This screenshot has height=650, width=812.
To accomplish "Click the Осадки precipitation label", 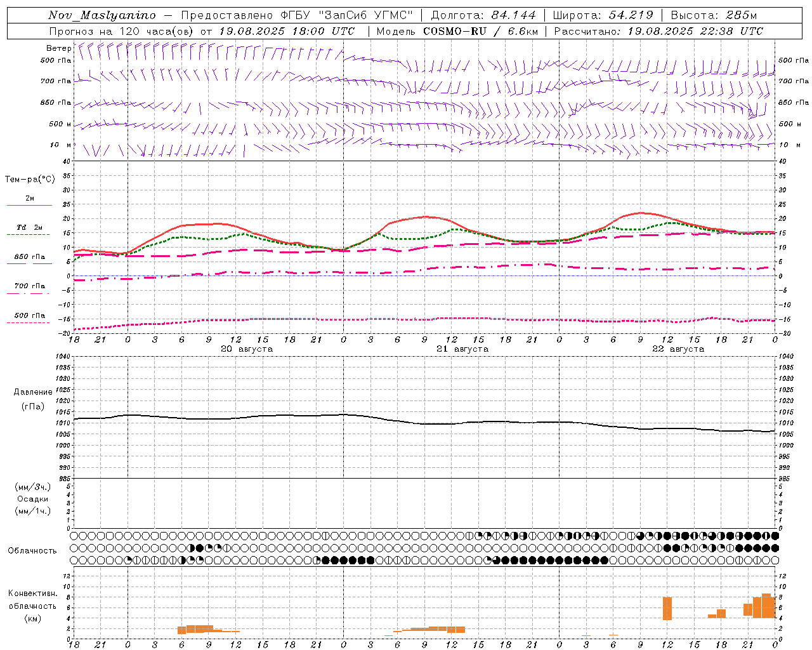I will point(33,499).
